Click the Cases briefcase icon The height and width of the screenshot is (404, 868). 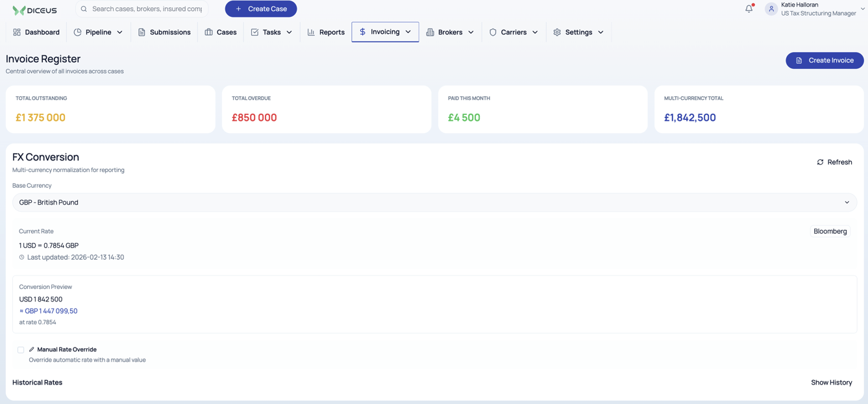tap(208, 32)
